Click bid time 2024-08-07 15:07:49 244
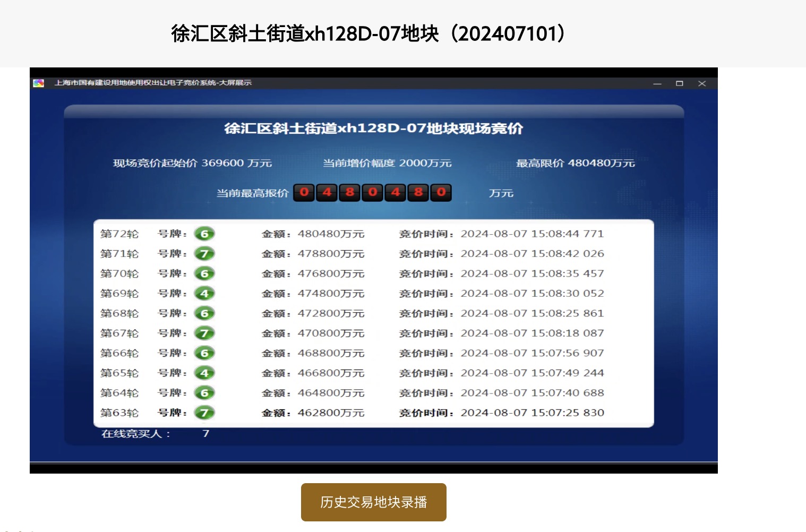 click(x=533, y=373)
